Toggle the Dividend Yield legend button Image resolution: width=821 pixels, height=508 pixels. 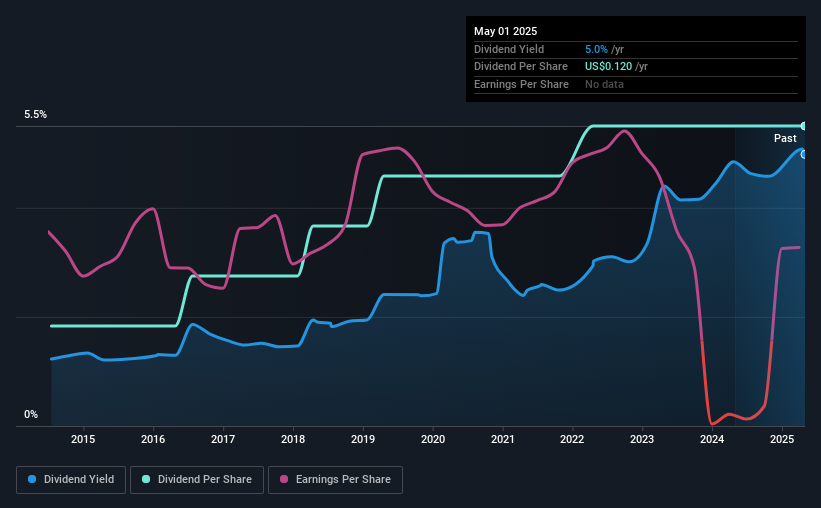point(71,480)
